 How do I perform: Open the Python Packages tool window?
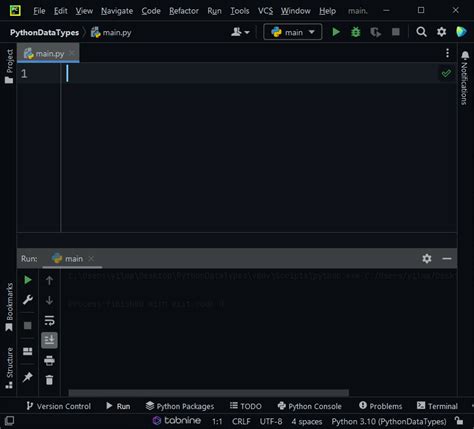180,406
